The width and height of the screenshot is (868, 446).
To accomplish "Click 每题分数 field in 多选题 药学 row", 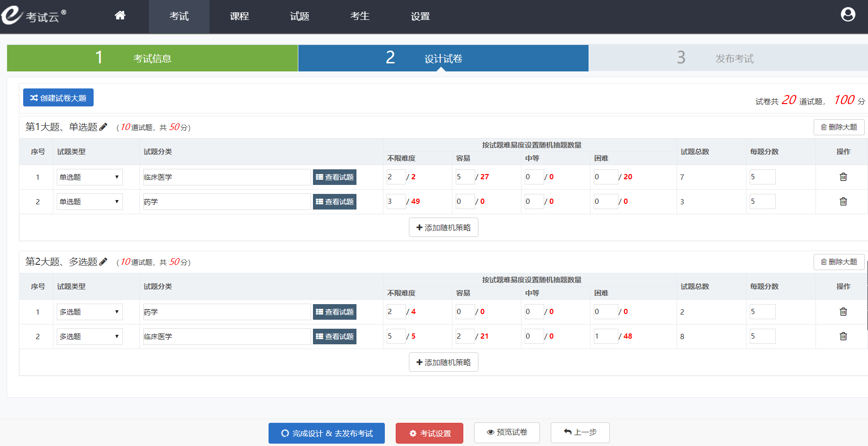I will pos(763,312).
